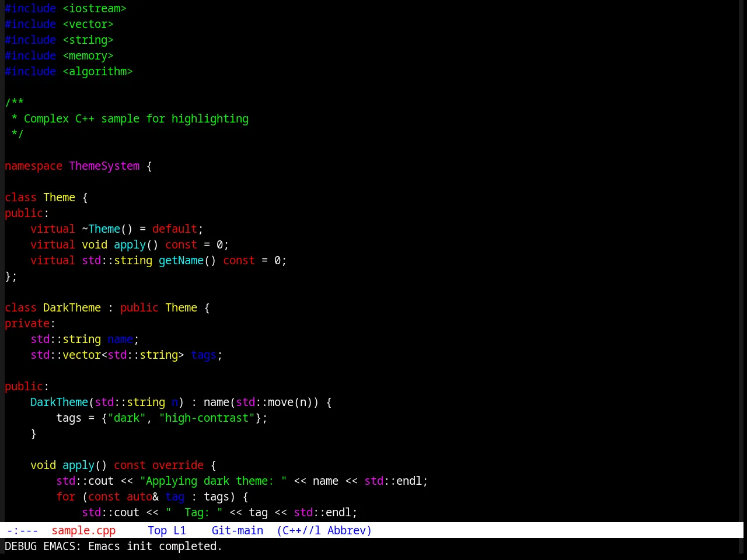The width and height of the screenshot is (747, 560).
Task: Place cursor on '#include <iostream>' line
Action: [66, 8]
